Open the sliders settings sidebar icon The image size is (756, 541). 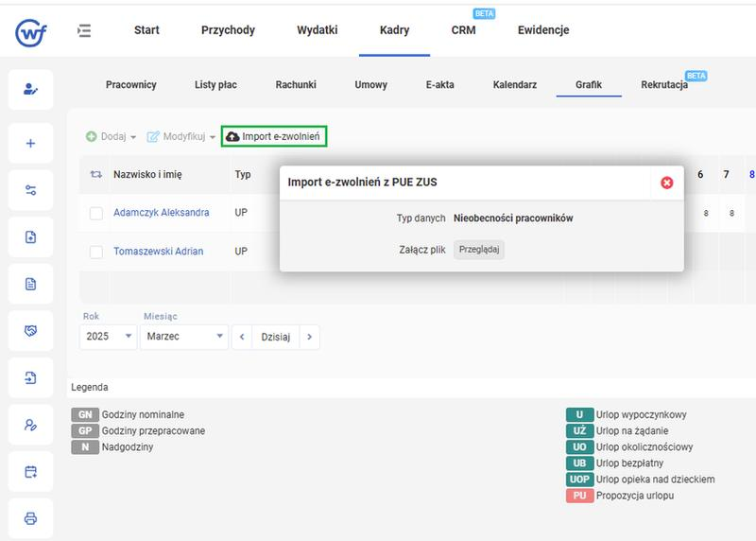pos(30,190)
